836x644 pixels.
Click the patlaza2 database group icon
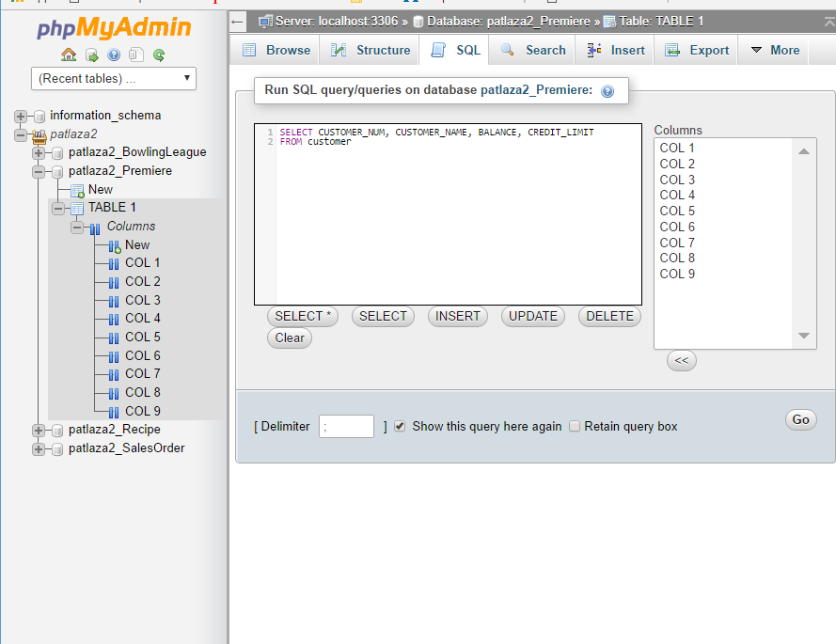click(39, 137)
